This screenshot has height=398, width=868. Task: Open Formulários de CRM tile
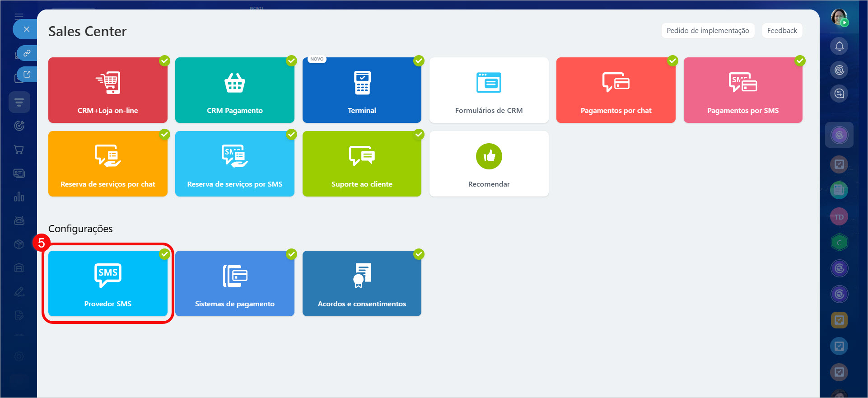click(x=489, y=90)
